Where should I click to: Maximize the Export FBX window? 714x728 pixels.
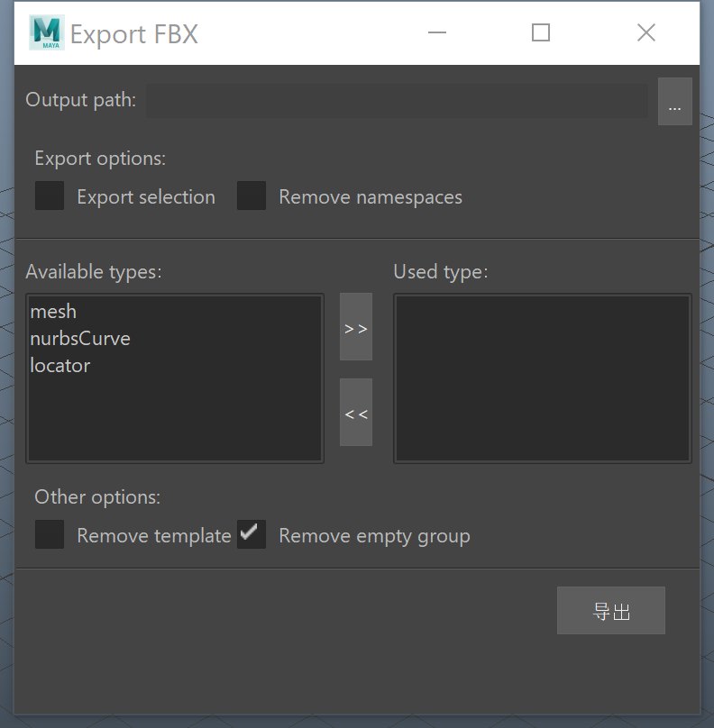(x=541, y=32)
